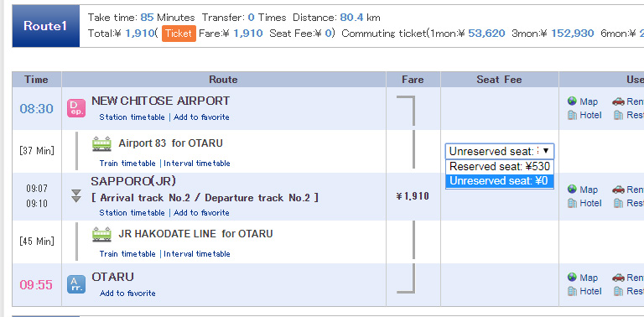Click the pink Dep. departure icon

pyautogui.click(x=76, y=109)
